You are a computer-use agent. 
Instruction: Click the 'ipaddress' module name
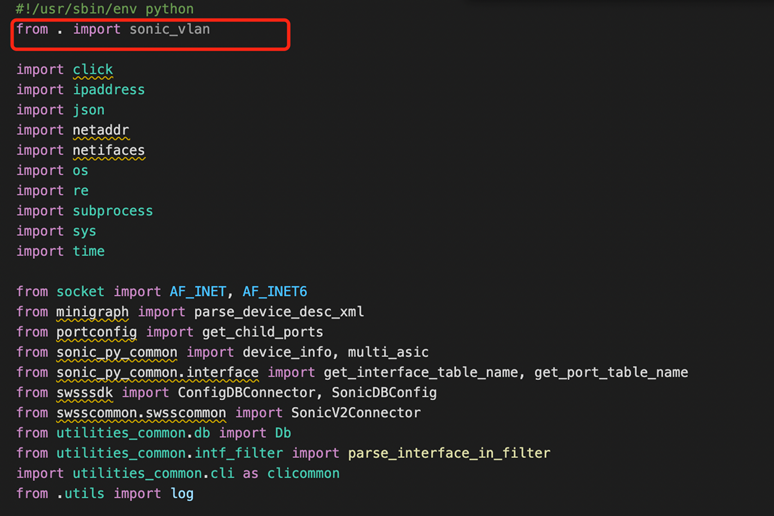(x=109, y=90)
